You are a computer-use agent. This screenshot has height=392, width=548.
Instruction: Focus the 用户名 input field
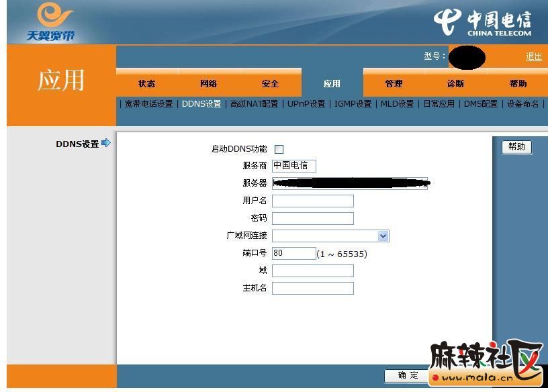(312, 201)
